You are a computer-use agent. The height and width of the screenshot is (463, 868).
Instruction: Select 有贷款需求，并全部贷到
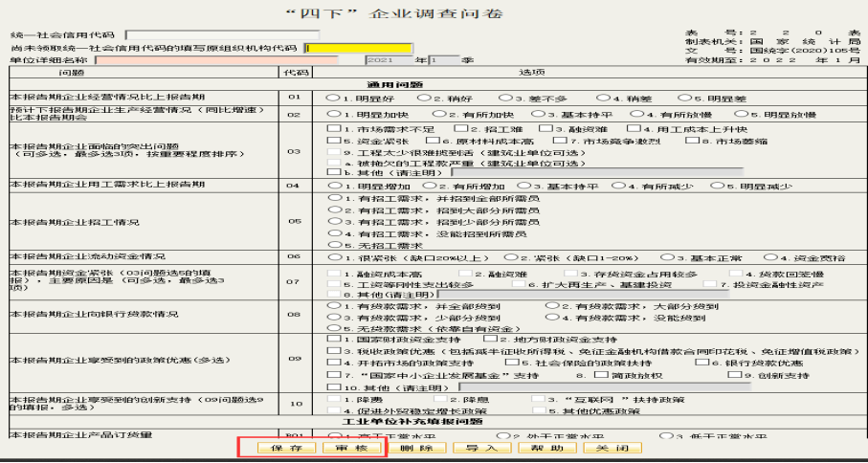(334, 305)
